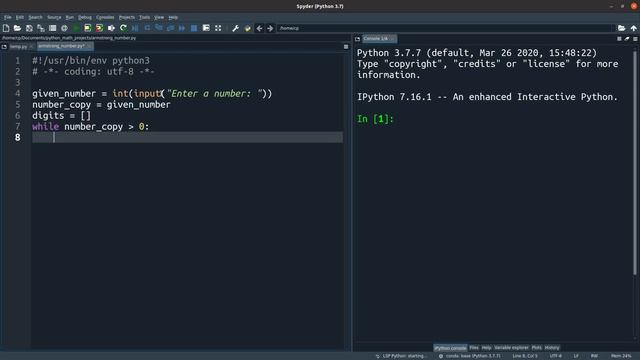Open the Source menu
Viewport: 640px width, 360px height.
[x=54, y=17]
